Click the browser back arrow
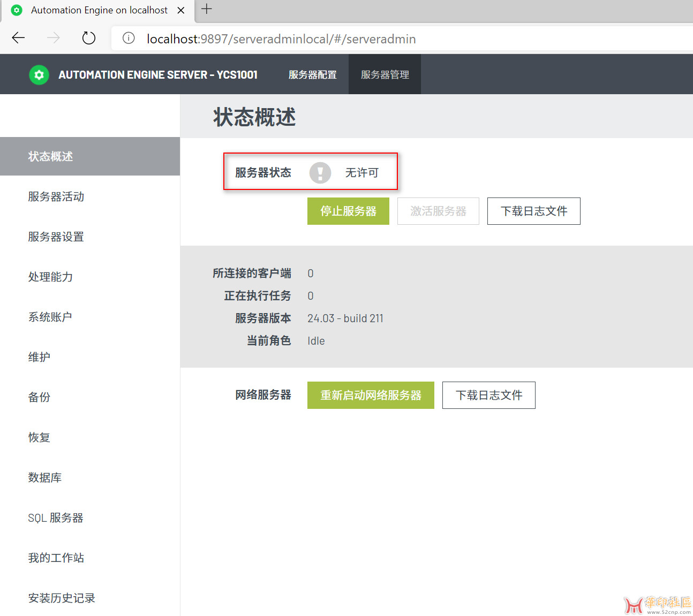The image size is (693, 616). pyautogui.click(x=18, y=38)
